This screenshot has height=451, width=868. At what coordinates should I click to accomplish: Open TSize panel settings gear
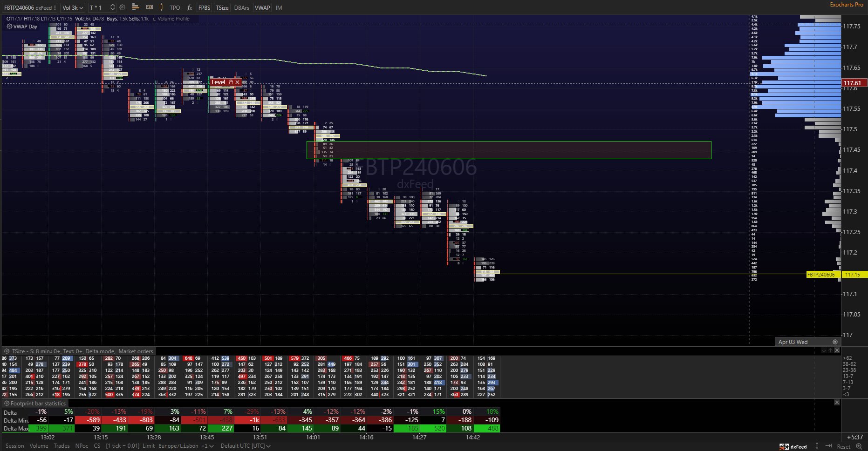point(7,351)
